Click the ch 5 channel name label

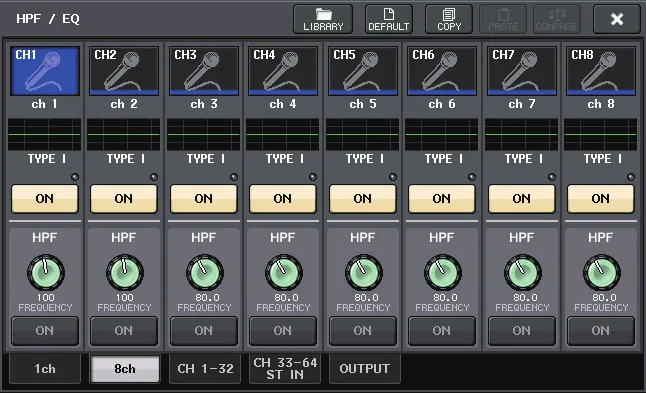tap(363, 104)
